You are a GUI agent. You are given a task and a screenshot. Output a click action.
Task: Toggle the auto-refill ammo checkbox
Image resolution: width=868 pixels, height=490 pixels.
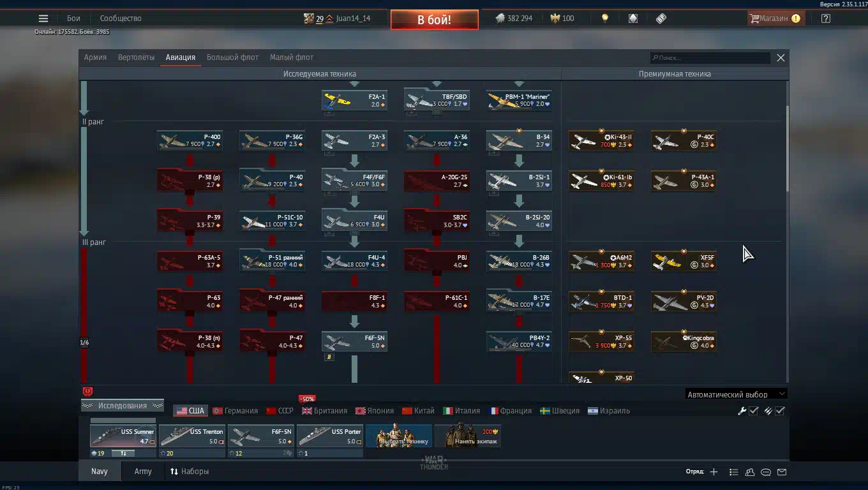click(x=780, y=411)
